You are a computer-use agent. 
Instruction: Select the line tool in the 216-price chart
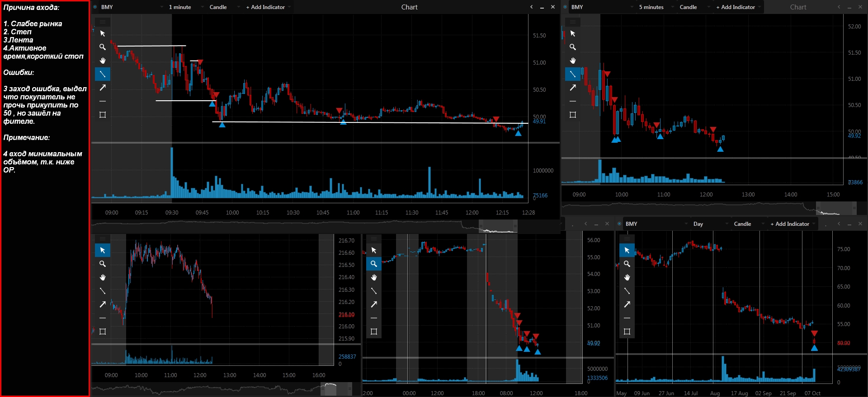click(103, 291)
